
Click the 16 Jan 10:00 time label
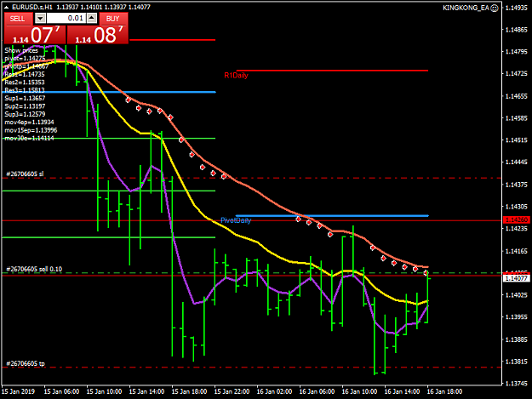coord(359,391)
